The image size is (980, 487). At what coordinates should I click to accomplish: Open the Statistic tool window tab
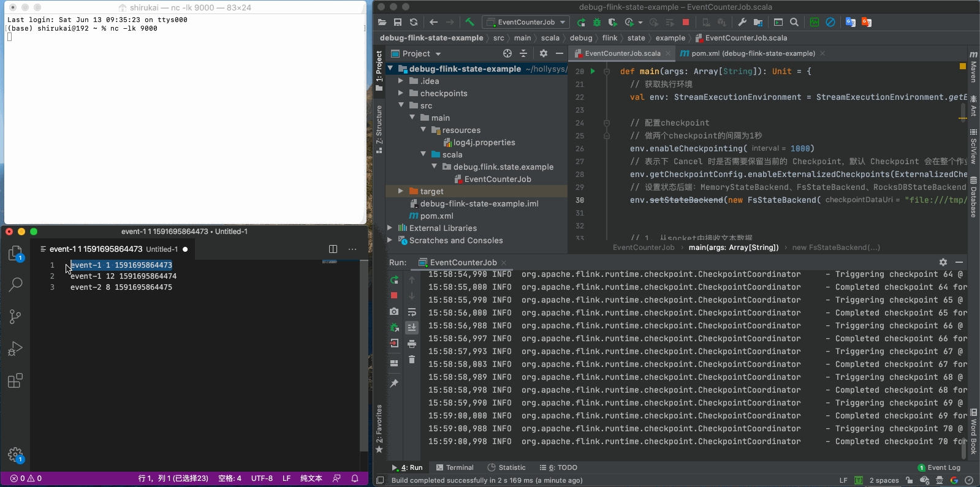pyautogui.click(x=506, y=467)
